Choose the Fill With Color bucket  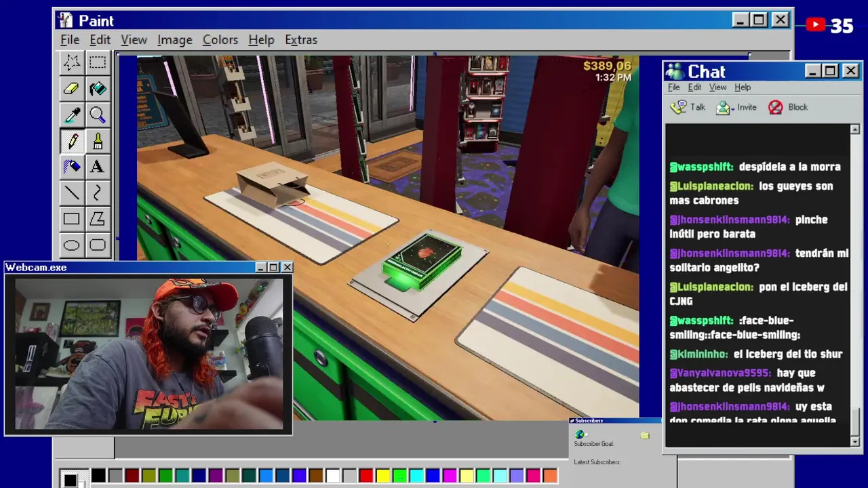(x=97, y=88)
